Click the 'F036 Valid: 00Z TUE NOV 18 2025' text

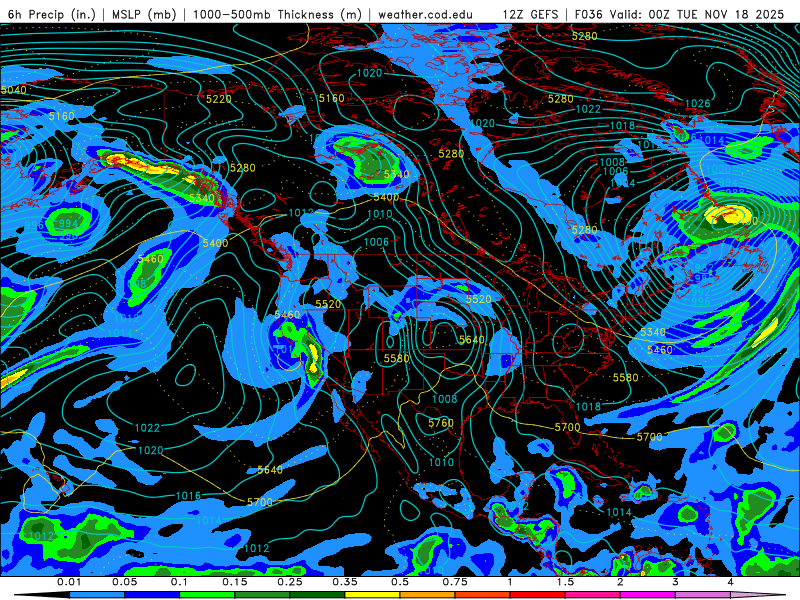679,14
